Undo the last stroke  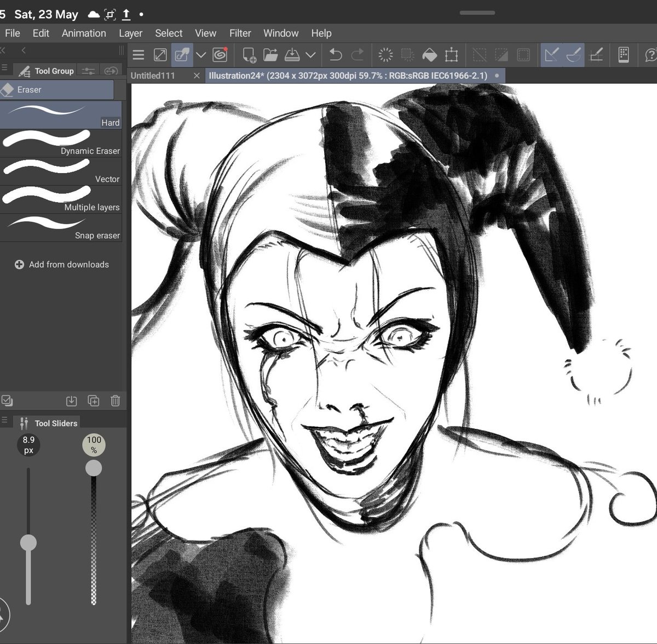coord(336,55)
